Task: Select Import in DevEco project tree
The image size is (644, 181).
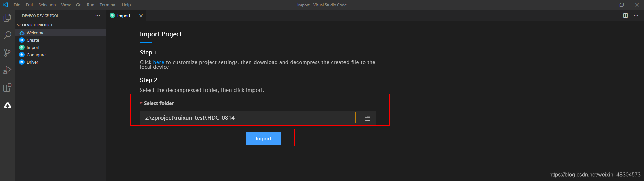Action: point(61,47)
